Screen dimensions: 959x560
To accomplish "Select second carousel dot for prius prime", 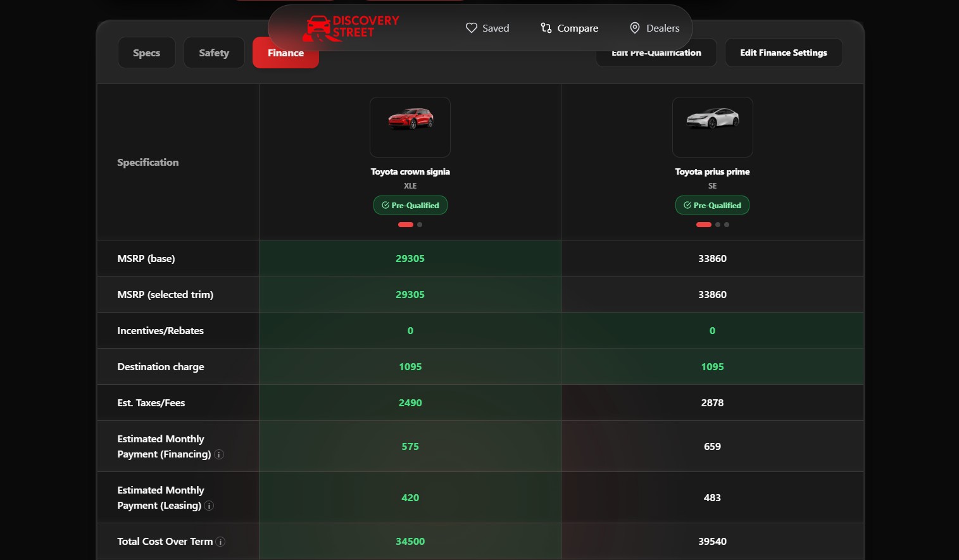I will point(718,225).
